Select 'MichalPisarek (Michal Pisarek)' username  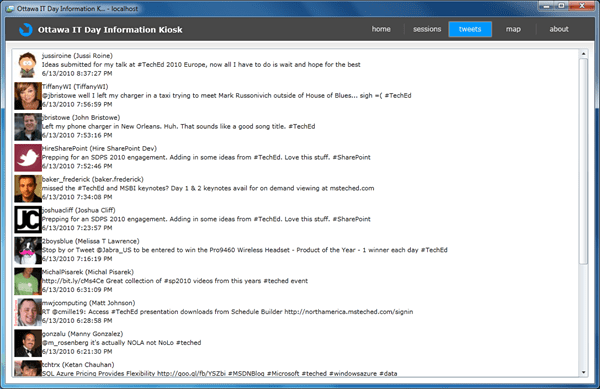pyautogui.click(x=88, y=272)
